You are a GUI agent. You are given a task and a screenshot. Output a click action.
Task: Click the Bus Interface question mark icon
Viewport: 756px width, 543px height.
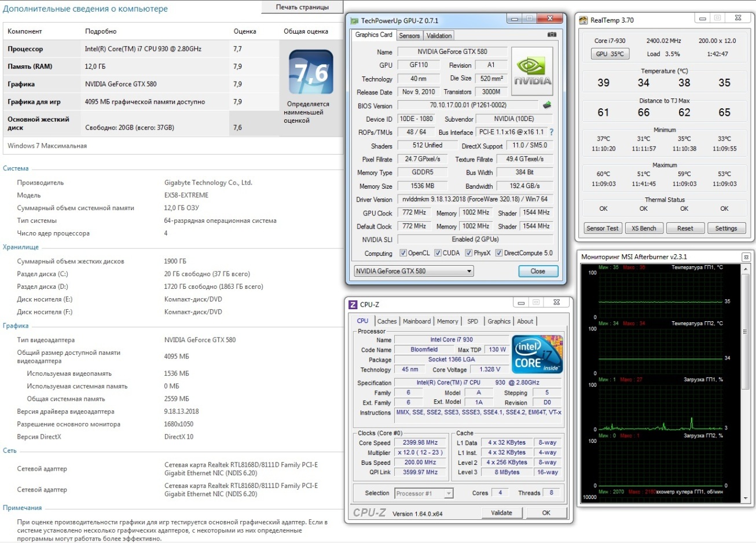[x=551, y=132]
